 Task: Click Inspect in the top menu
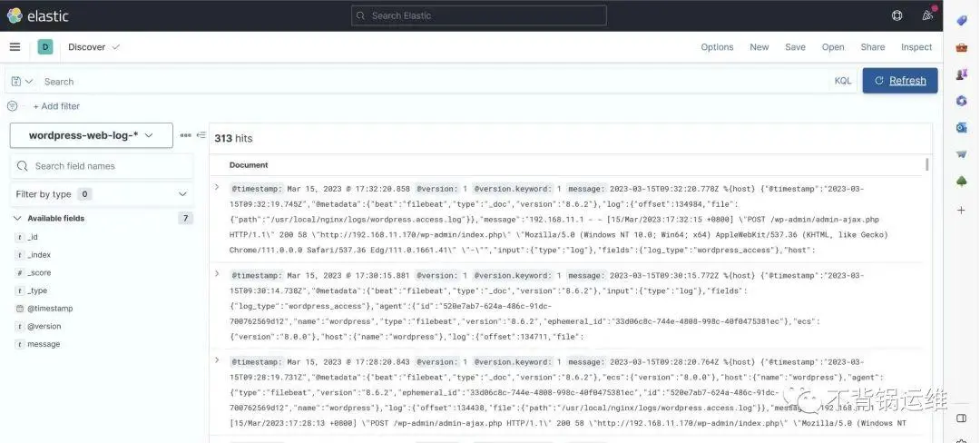[x=916, y=47]
